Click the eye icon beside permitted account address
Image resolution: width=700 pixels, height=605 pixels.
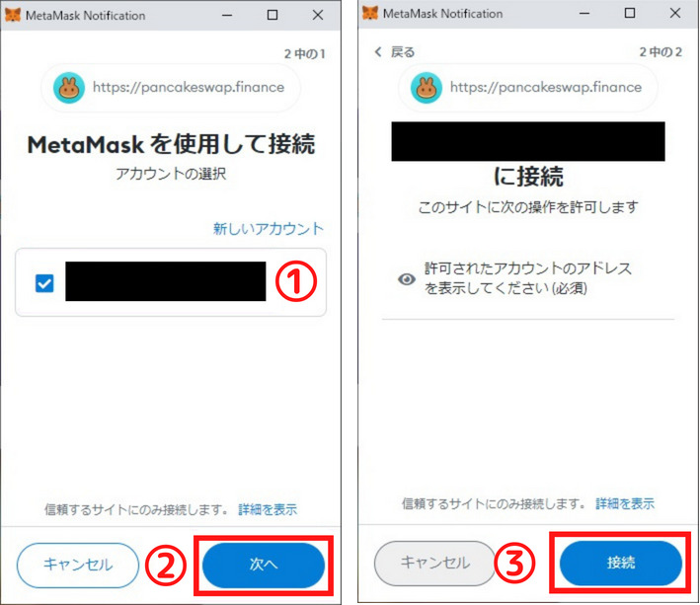[406, 279]
